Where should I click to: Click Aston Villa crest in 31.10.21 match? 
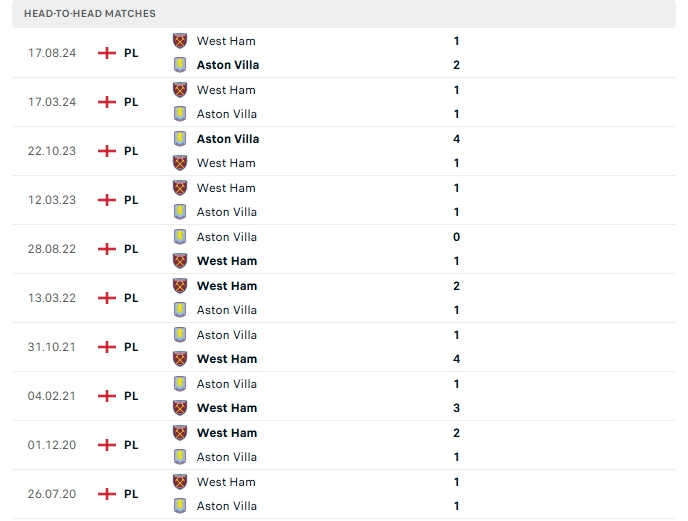tap(180, 335)
